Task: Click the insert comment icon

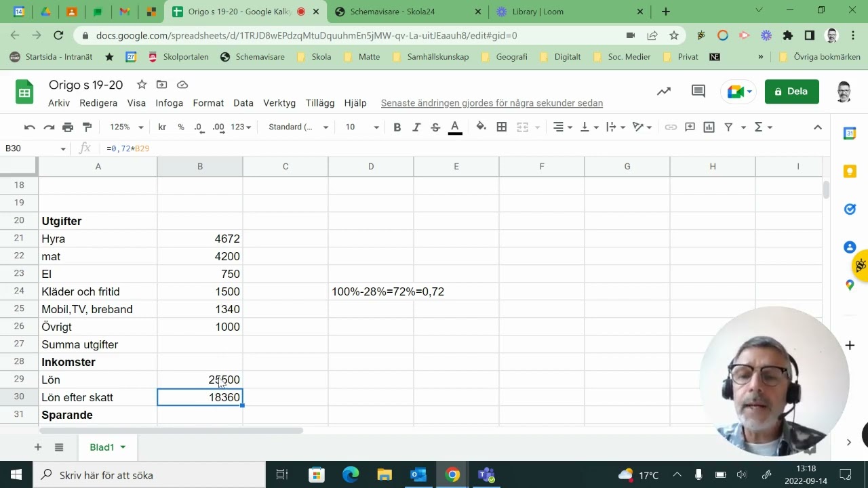Action: tap(690, 127)
